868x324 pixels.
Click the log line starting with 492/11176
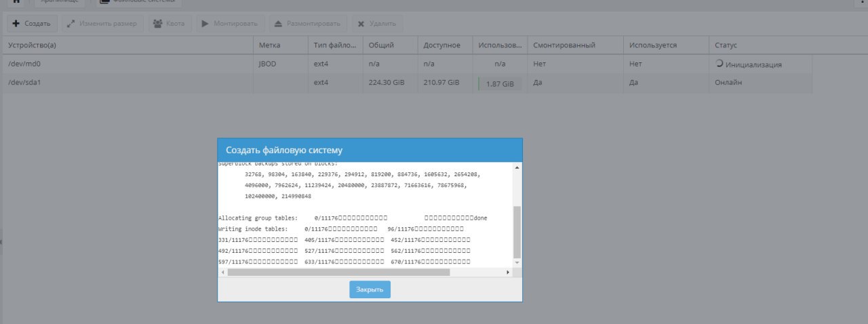[344, 250]
